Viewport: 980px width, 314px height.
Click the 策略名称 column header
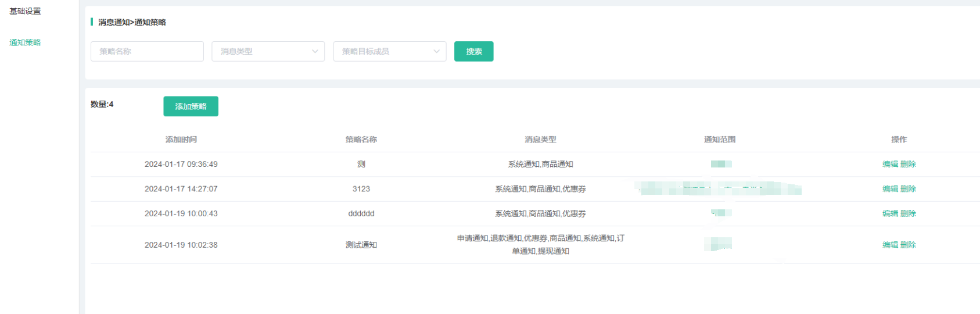pyautogui.click(x=361, y=140)
